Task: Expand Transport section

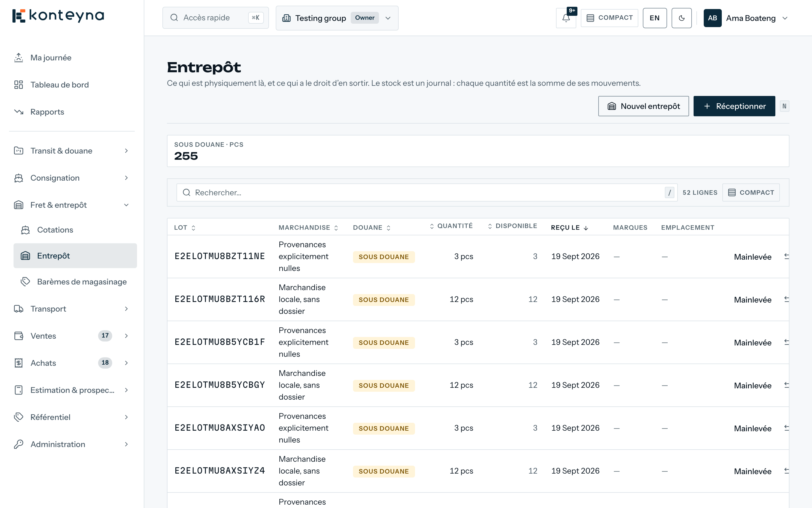Action: point(72,309)
